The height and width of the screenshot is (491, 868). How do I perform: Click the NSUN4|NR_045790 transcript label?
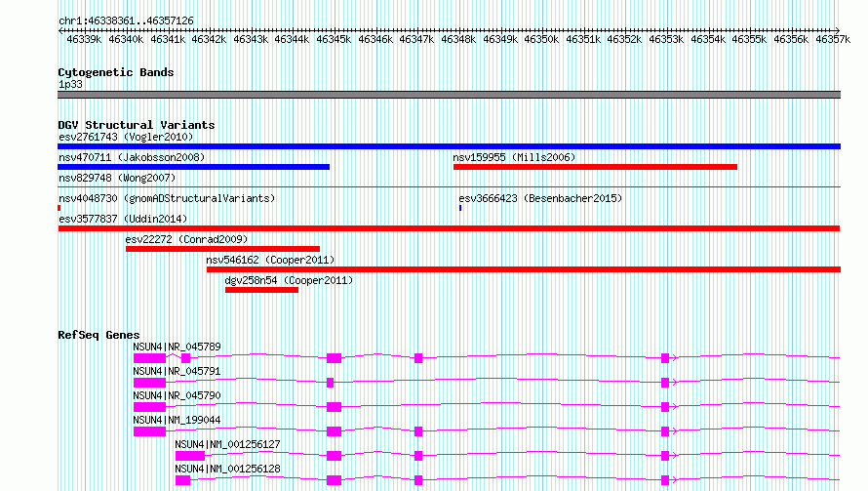[x=178, y=395]
